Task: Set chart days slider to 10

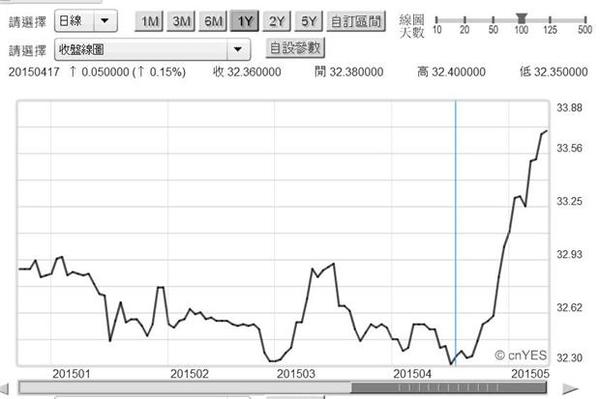Action: [437, 20]
